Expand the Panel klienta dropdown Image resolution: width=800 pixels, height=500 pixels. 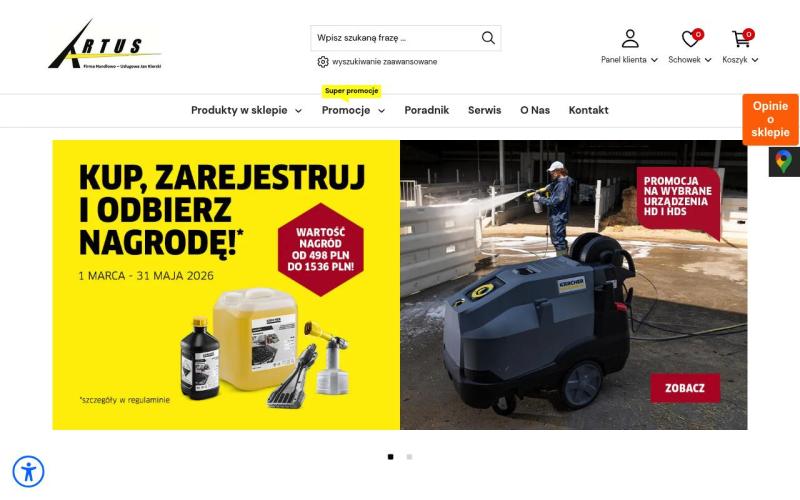629,60
